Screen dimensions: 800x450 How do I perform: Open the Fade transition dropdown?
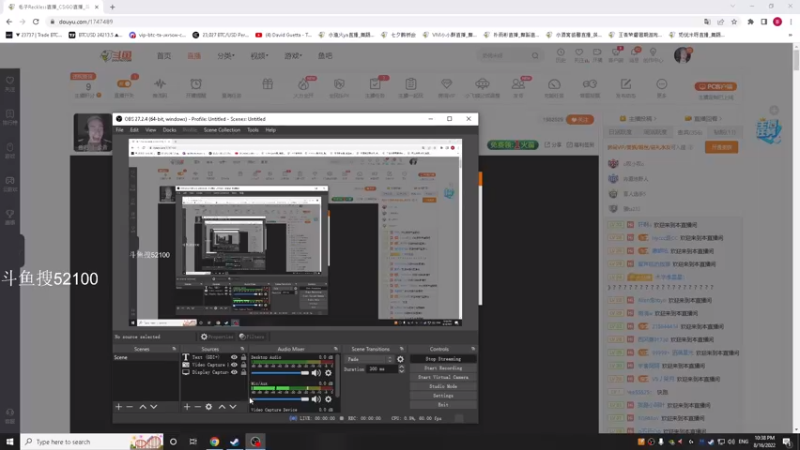[370, 359]
